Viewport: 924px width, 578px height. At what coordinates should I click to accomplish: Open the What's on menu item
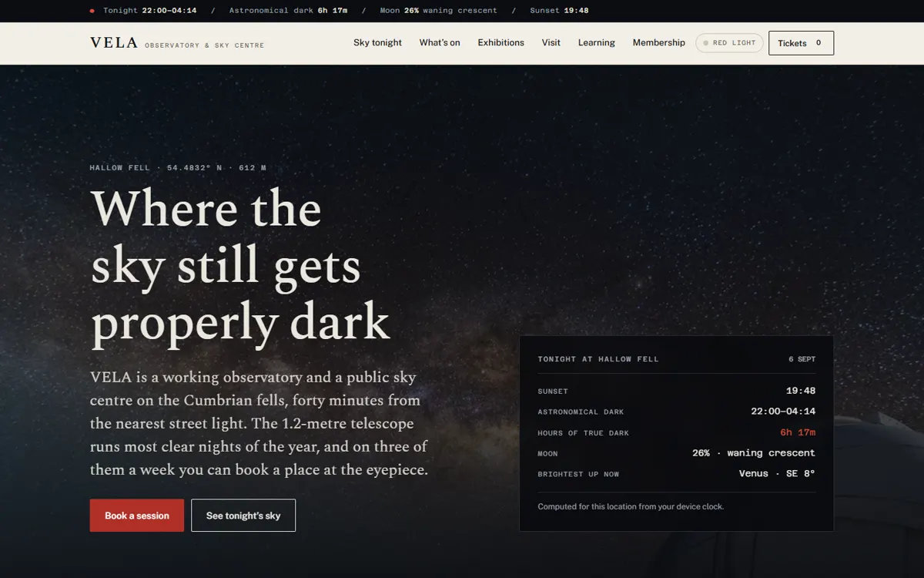[440, 43]
